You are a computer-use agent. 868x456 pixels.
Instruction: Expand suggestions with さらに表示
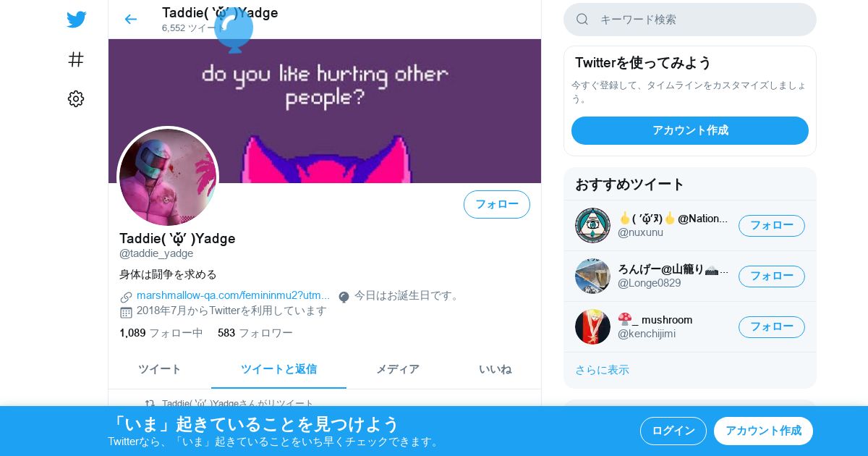click(602, 370)
